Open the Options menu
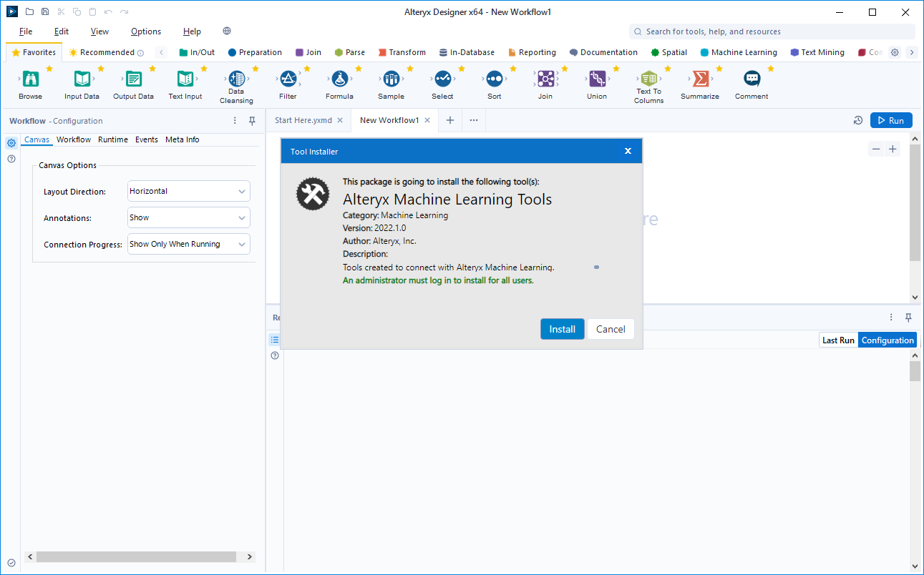This screenshot has height=575, width=924. pos(145,31)
